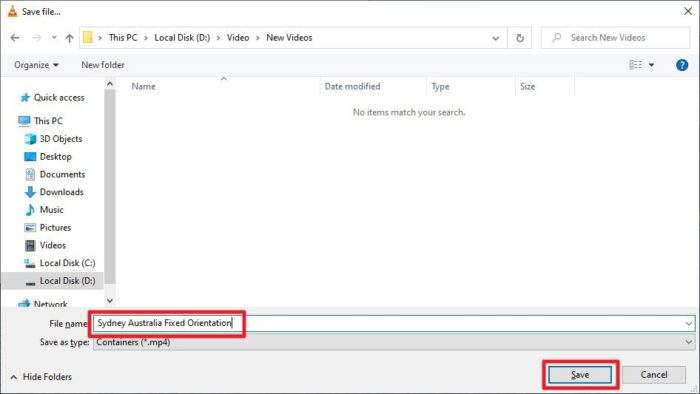The height and width of the screenshot is (394, 700).
Task: Create a New folder
Action: coord(103,65)
